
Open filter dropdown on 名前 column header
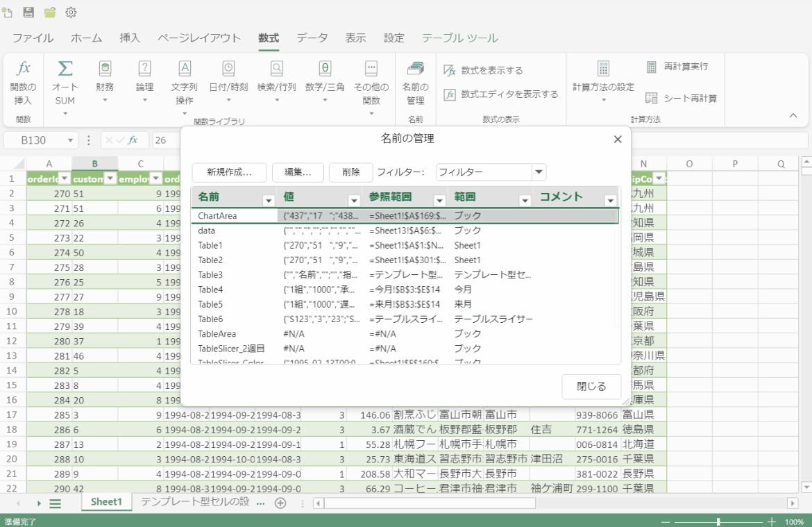click(269, 201)
